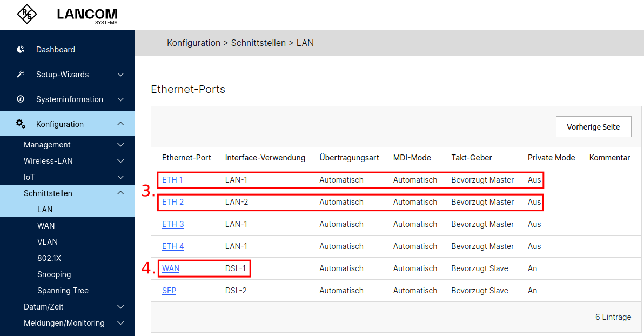This screenshot has width=644, height=336.
Task: Open the SFP port link
Action: pyautogui.click(x=169, y=291)
